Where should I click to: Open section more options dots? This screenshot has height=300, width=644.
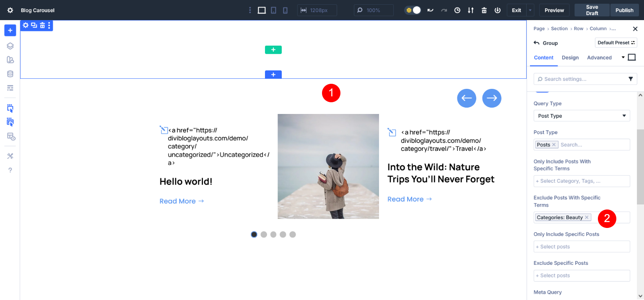point(49,26)
